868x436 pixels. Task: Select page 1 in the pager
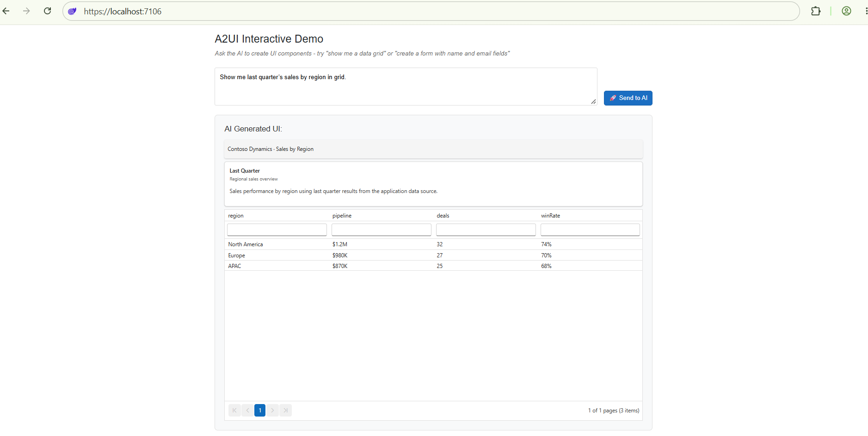pos(260,411)
